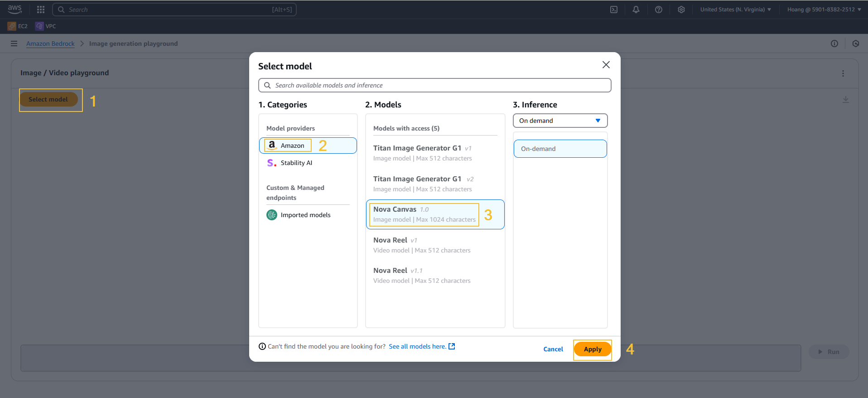Click the playground prompt text area

pos(410,358)
